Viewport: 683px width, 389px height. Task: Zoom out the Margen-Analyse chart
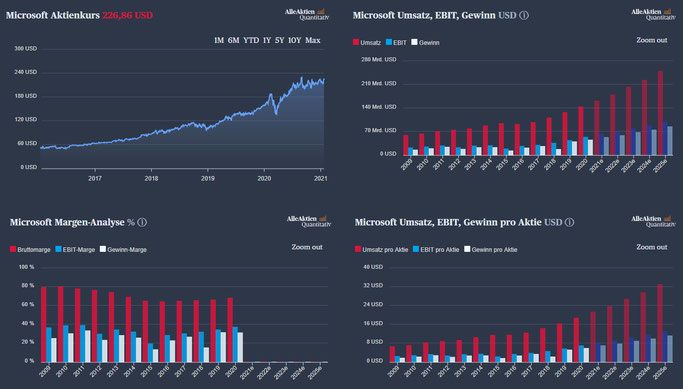click(307, 247)
